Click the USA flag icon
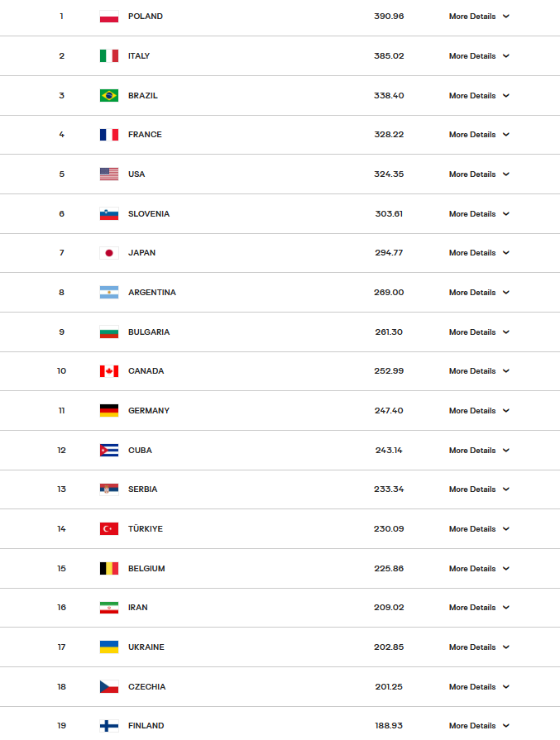Viewport: 560px width, 740px height. [x=109, y=174]
